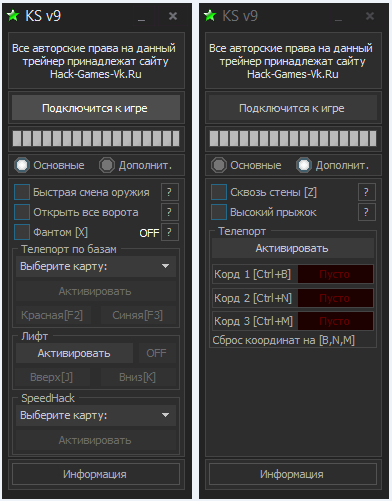This screenshot has height=501, width=392.
Task: Click help icon next to Высокий прыжок
Action: (x=367, y=212)
